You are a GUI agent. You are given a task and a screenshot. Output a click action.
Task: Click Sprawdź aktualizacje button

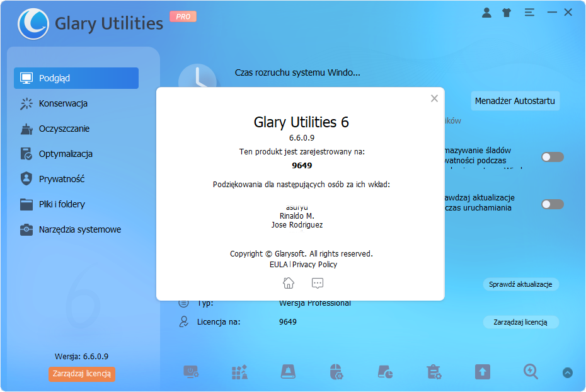(520, 284)
